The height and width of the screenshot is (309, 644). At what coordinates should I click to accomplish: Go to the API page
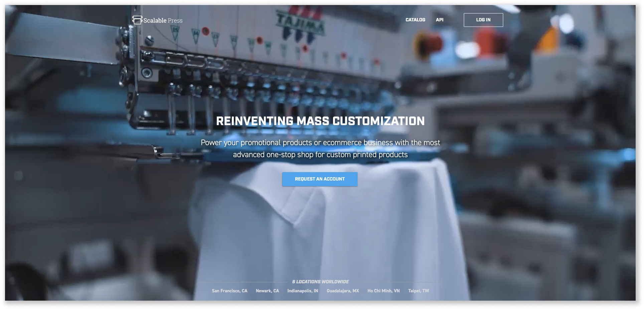click(x=440, y=20)
